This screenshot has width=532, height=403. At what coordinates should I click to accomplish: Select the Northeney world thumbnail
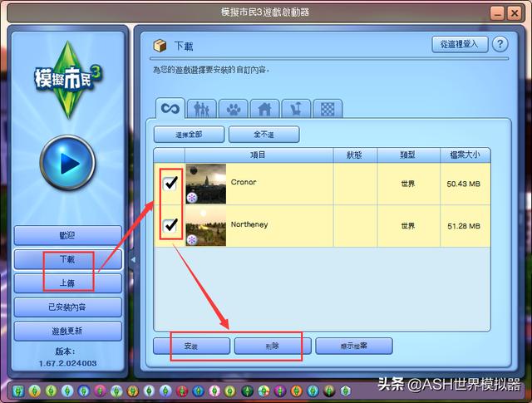[x=205, y=225]
